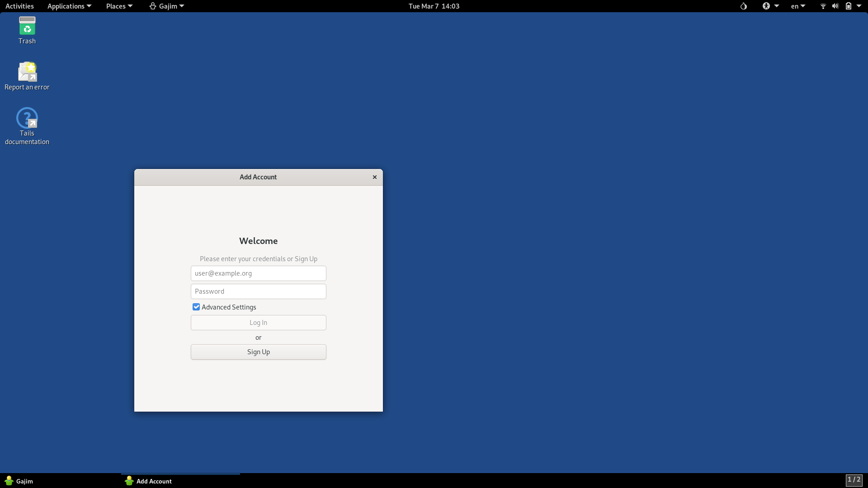Open the Activities overview
Image resolution: width=868 pixels, height=488 pixels.
[19, 6]
